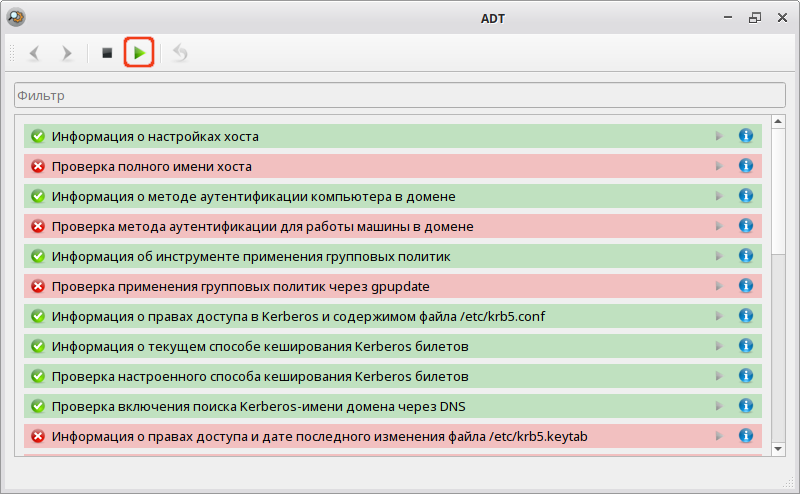Open info for krb5.keytab file row
The width and height of the screenshot is (800, 494).
pyautogui.click(x=745, y=436)
